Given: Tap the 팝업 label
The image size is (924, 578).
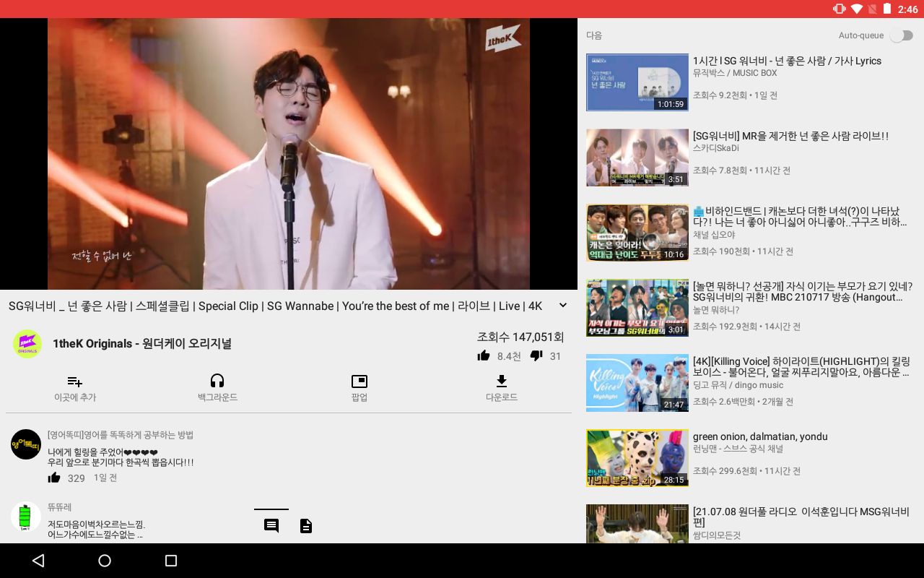Looking at the screenshot, I should coord(359,397).
